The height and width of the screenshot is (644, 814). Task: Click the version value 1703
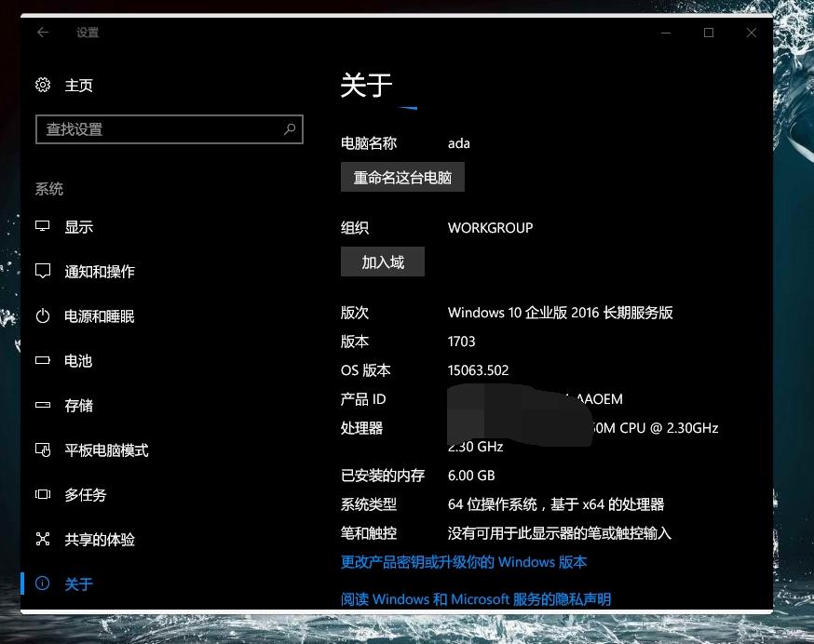click(x=462, y=342)
